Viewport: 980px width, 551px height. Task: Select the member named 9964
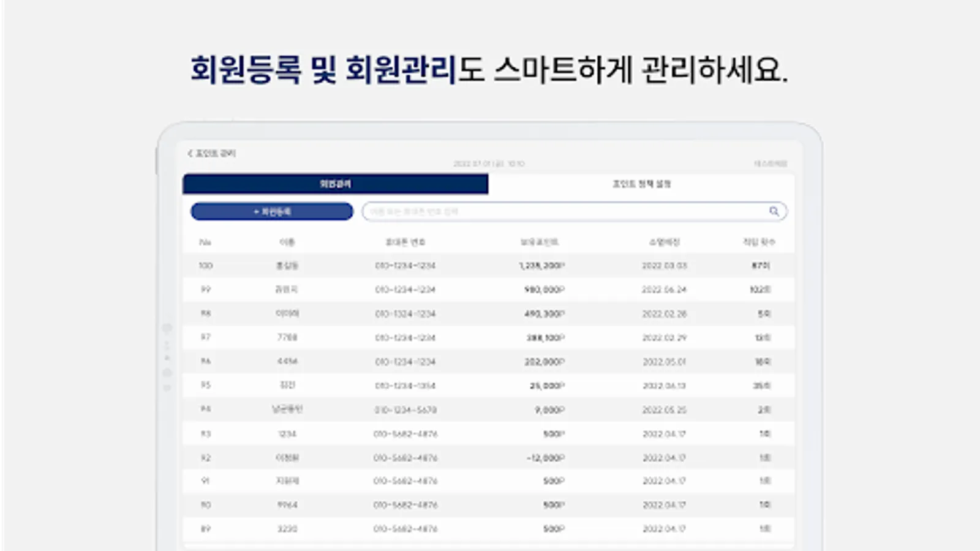click(287, 505)
